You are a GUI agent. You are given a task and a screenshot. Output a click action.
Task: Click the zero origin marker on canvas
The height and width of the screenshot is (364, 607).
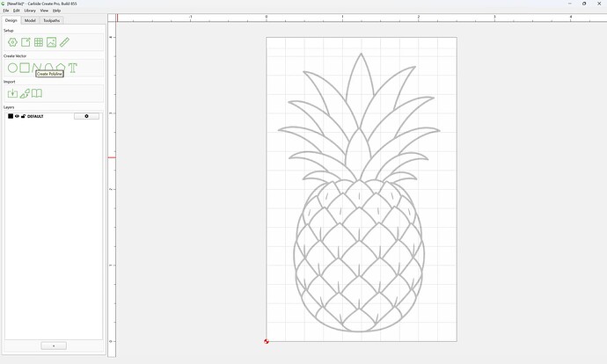(267, 341)
